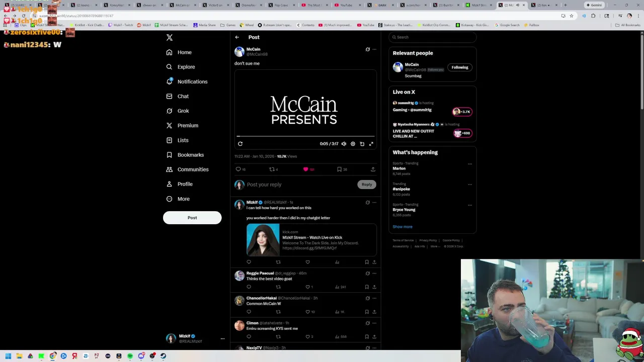Viewport: 644px width, 362px height.
Task: Mute the video volume
Action: point(344,144)
